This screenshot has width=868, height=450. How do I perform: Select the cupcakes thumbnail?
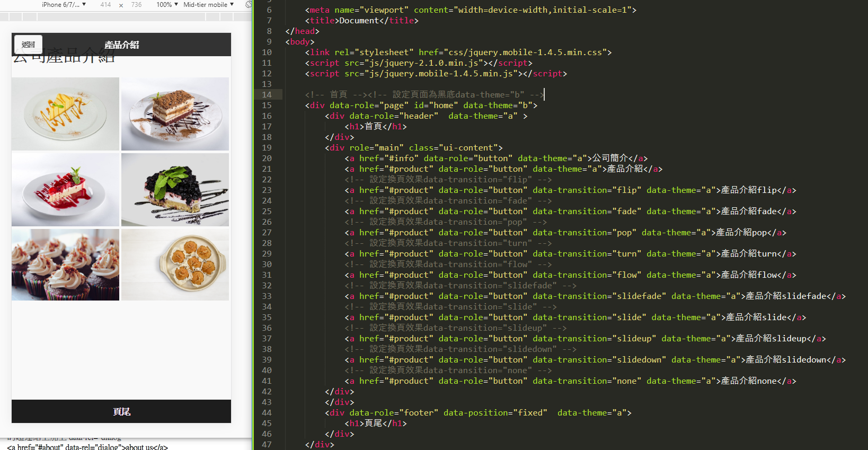[x=66, y=265]
